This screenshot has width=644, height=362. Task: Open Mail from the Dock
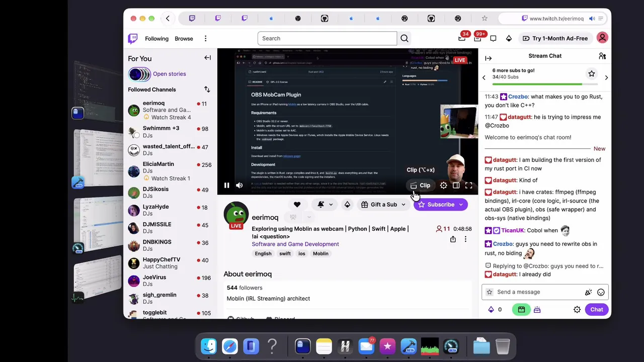point(366,346)
